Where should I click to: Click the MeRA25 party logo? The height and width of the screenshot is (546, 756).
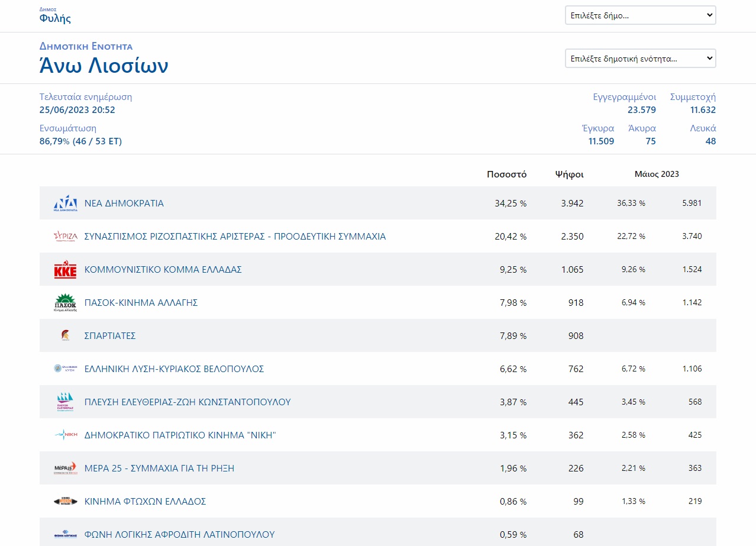click(x=65, y=469)
